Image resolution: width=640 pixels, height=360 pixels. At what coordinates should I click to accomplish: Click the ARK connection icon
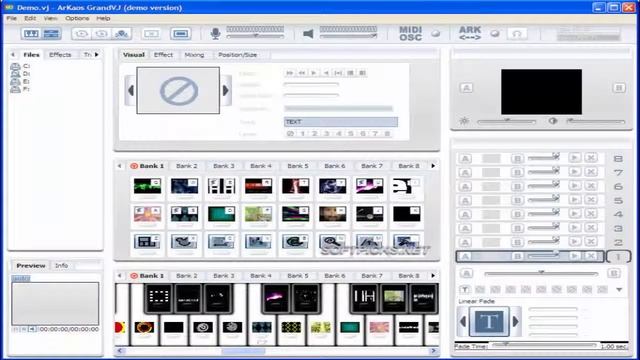click(x=470, y=33)
